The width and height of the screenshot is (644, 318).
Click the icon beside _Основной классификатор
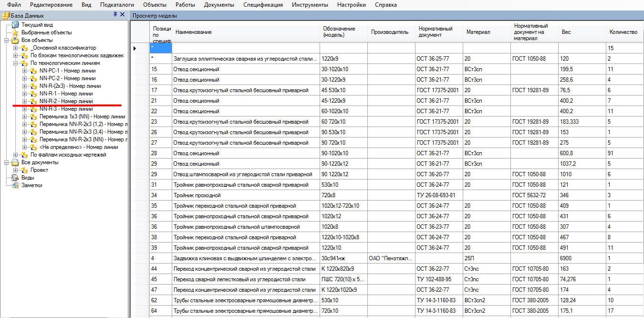(24, 48)
